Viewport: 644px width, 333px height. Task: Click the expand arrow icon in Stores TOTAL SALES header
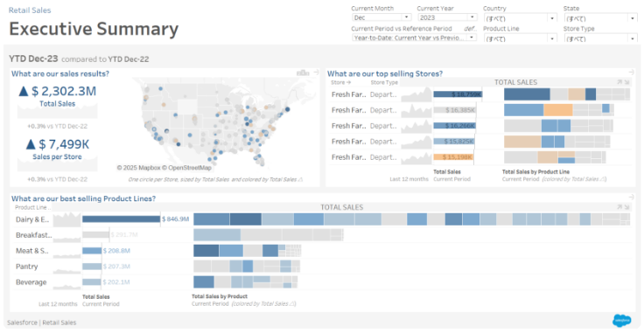[619, 82]
